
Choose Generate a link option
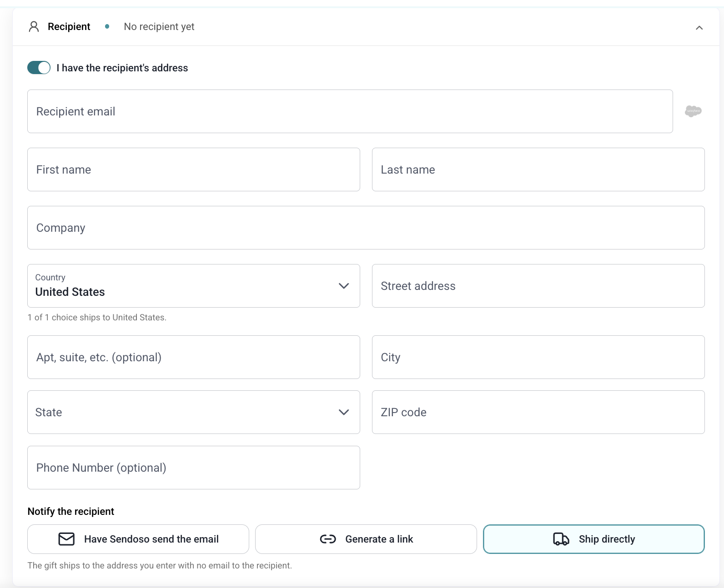(x=366, y=539)
